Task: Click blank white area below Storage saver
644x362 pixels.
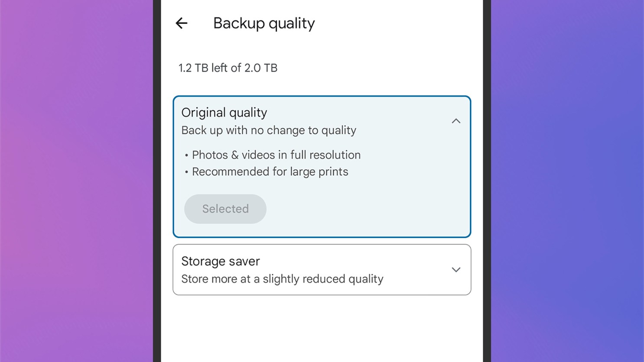Action: point(322,329)
